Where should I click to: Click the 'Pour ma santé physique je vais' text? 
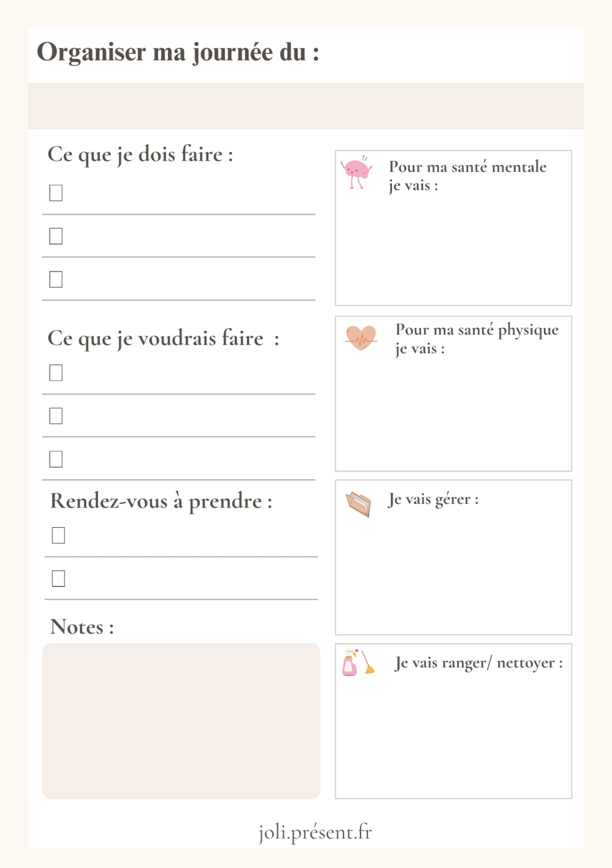coord(476,339)
